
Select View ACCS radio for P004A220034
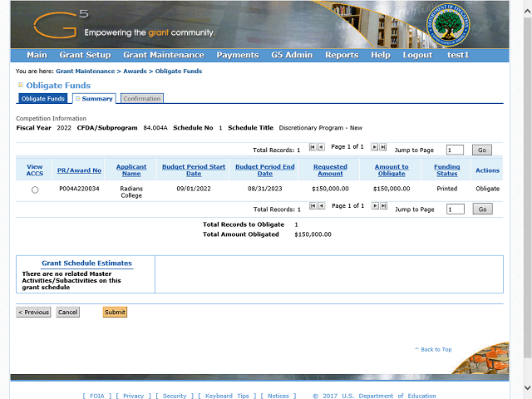pyautogui.click(x=35, y=190)
